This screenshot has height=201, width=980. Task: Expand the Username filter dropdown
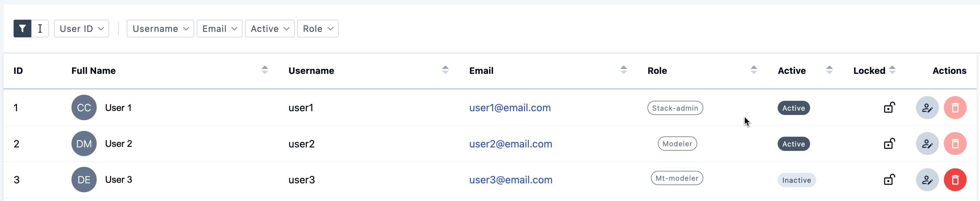(160, 29)
